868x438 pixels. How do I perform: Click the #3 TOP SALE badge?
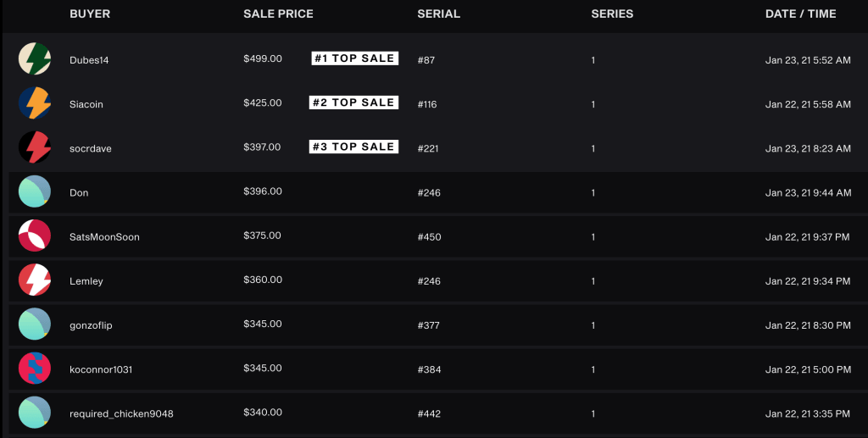(353, 147)
